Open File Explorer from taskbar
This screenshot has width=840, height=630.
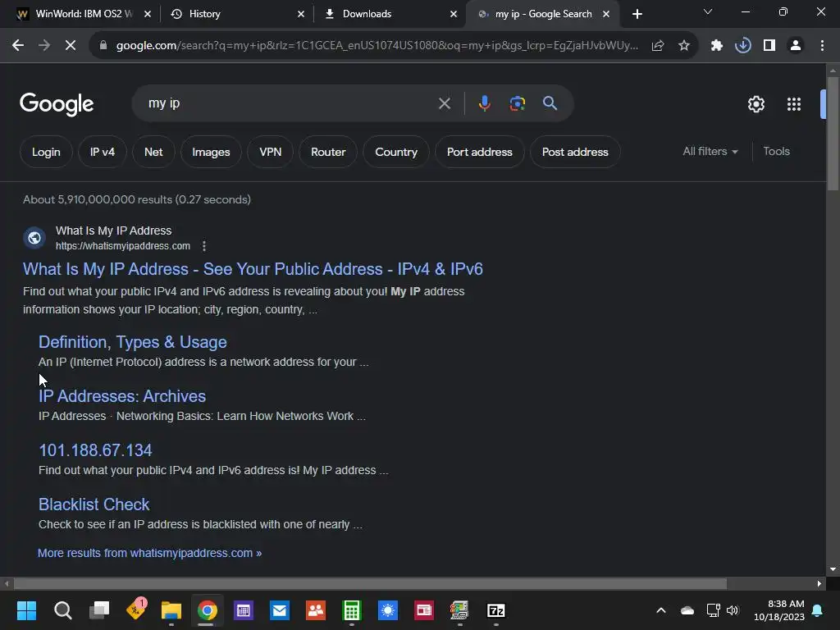click(x=171, y=610)
